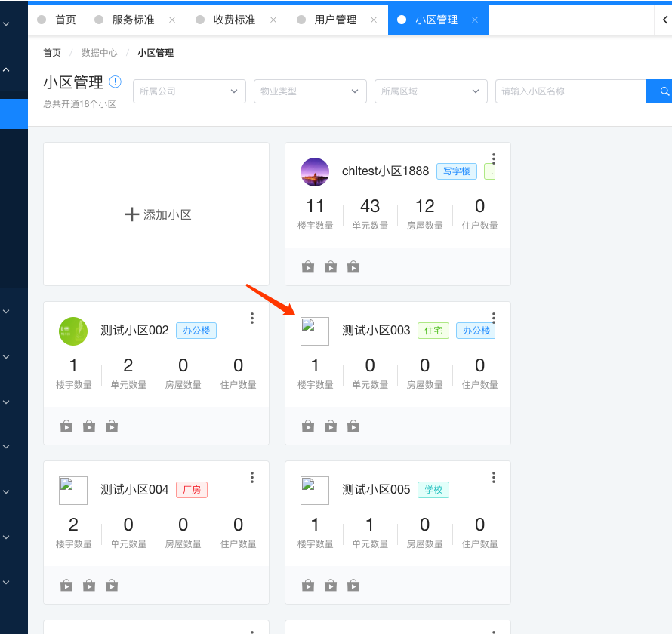Click the 添加小区 card

[x=156, y=214]
